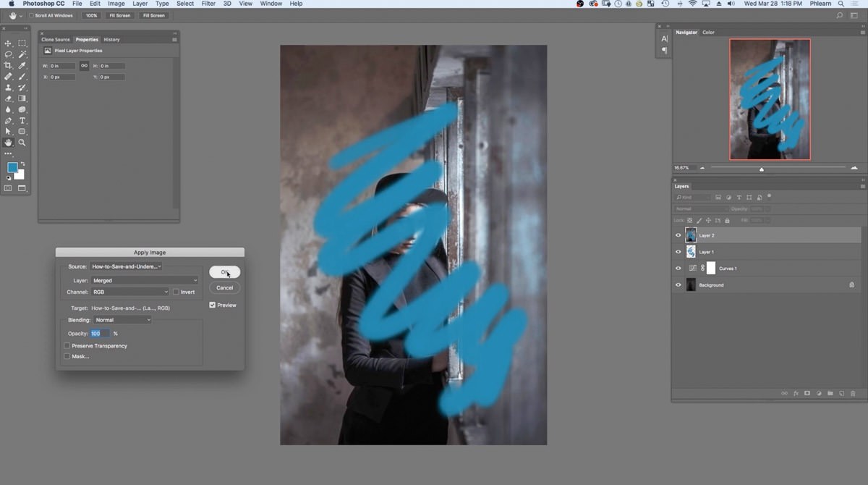
Task: Hide Layer 1 with its eye icon
Action: pyautogui.click(x=678, y=252)
